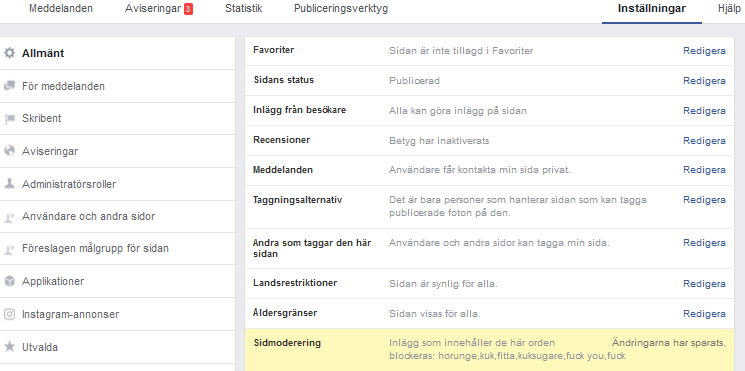Click the chat bubbles icon for För meddelanden
This screenshot has width=745, height=371.
tap(9, 86)
